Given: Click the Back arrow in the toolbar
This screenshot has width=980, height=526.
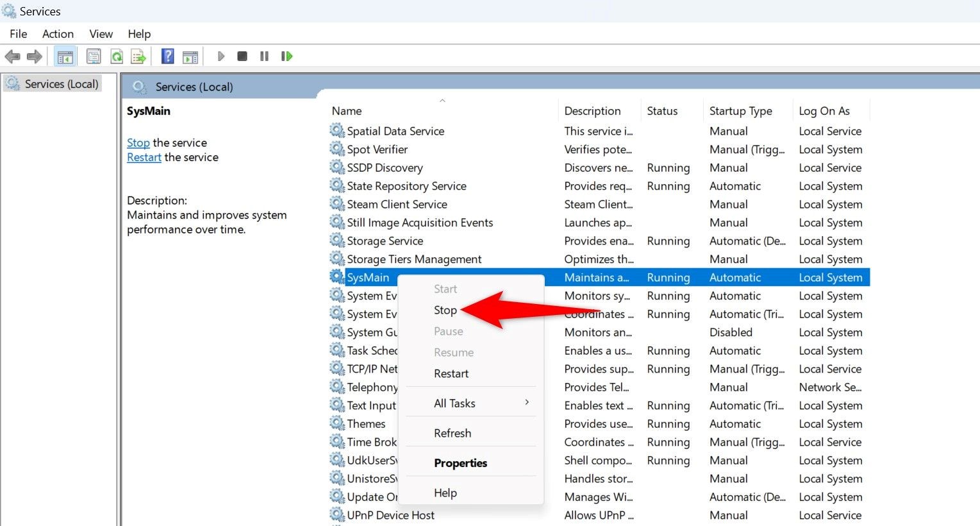Looking at the screenshot, I should pos(12,56).
